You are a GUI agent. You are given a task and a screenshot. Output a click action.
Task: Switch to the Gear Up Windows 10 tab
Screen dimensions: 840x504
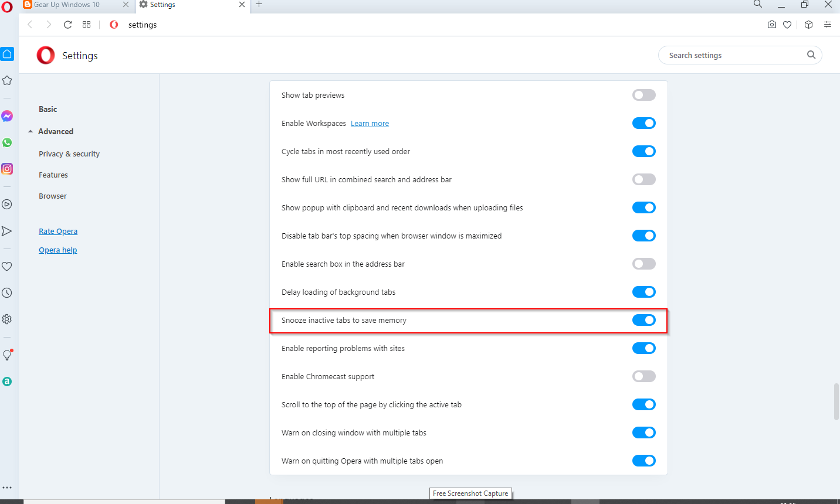pyautogui.click(x=66, y=5)
